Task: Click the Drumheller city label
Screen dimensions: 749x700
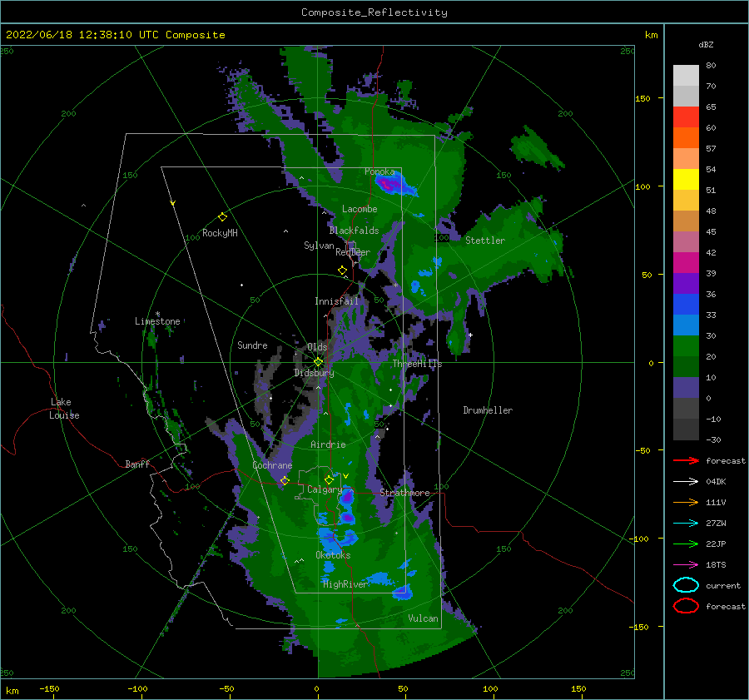Action: click(488, 410)
